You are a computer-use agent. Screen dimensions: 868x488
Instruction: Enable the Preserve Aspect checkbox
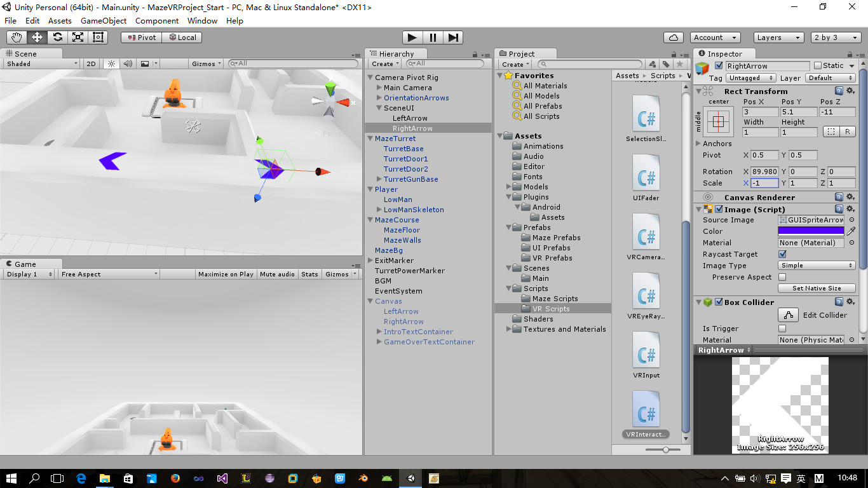(782, 277)
